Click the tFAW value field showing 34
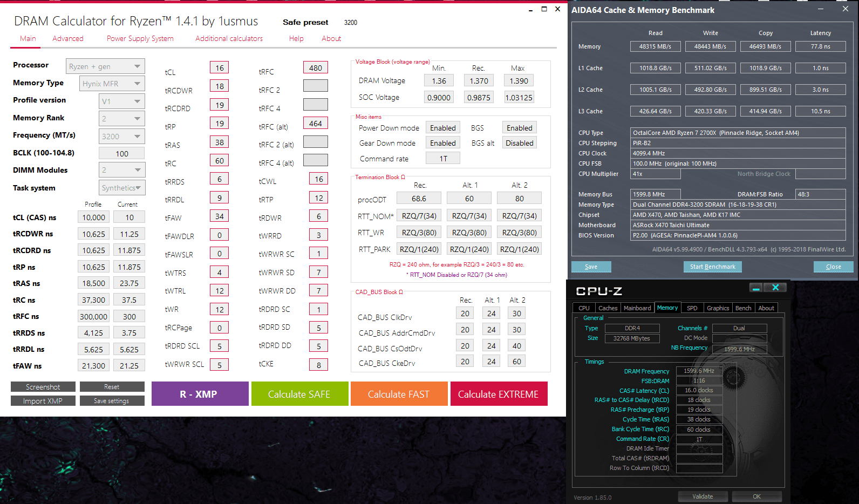 click(x=220, y=216)
